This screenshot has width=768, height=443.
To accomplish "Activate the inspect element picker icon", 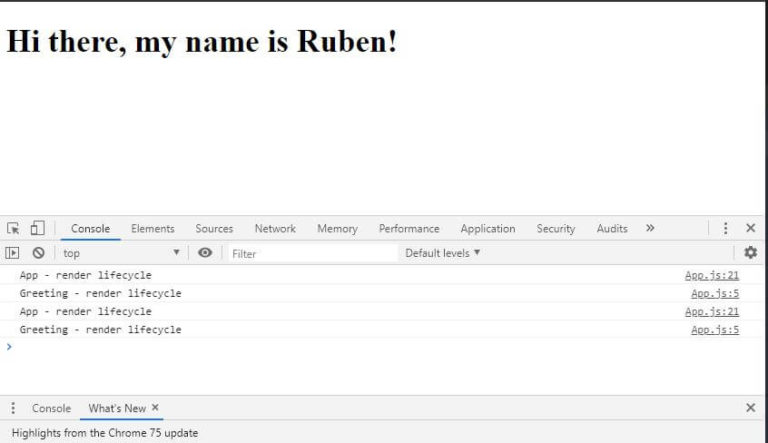I will [x=14, y=228].
